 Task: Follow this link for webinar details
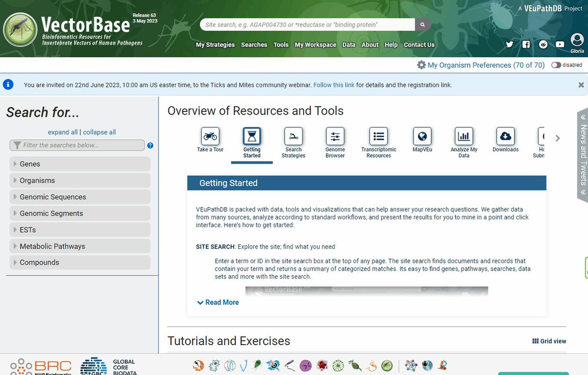334,85
